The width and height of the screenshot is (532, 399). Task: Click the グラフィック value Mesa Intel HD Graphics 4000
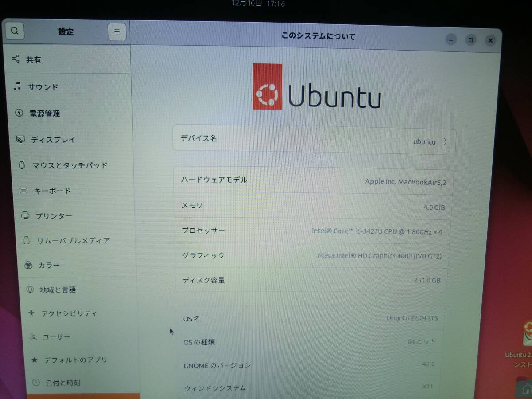[x=379, y=256]
